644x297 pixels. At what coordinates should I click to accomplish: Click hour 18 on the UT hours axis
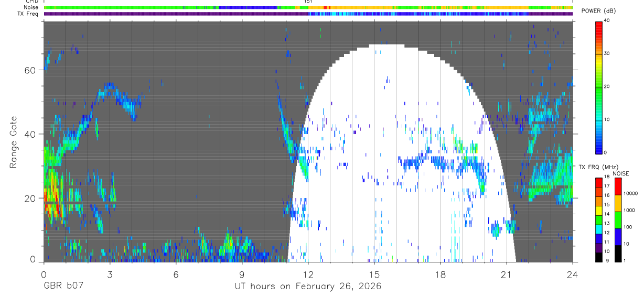441,274
